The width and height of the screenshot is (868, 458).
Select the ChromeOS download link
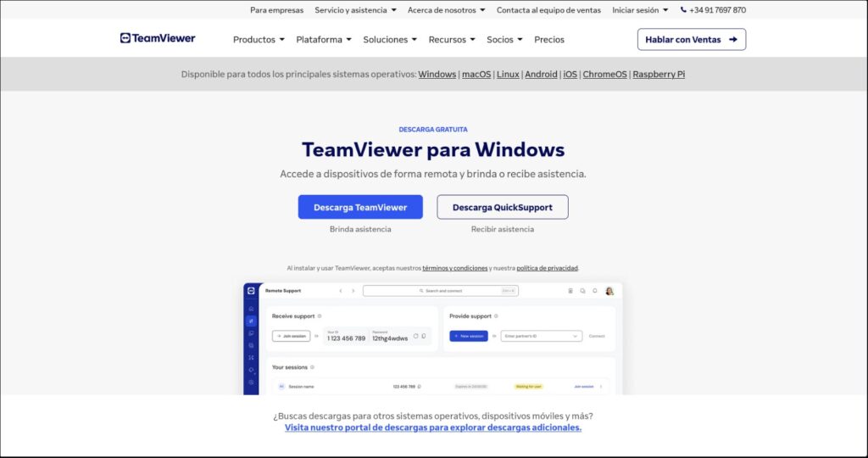[x=604, y=74]
